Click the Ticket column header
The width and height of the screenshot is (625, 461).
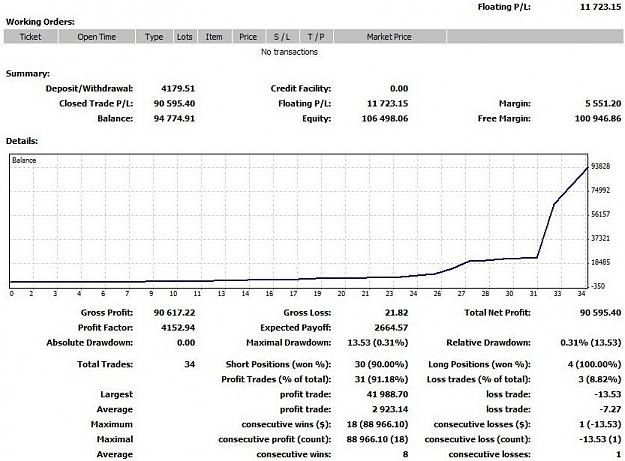[31, 37]
